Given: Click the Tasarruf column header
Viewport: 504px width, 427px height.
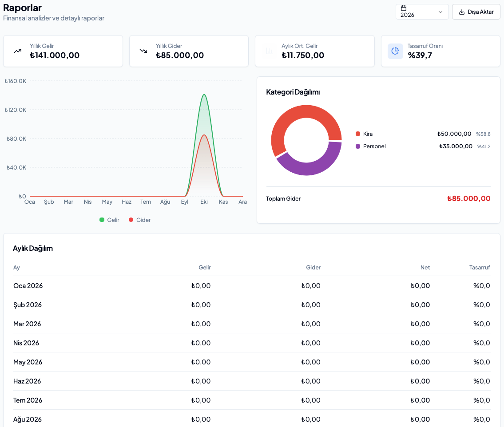Looking at the screenshot, I should pyautogui.click(x=480, y=268).
